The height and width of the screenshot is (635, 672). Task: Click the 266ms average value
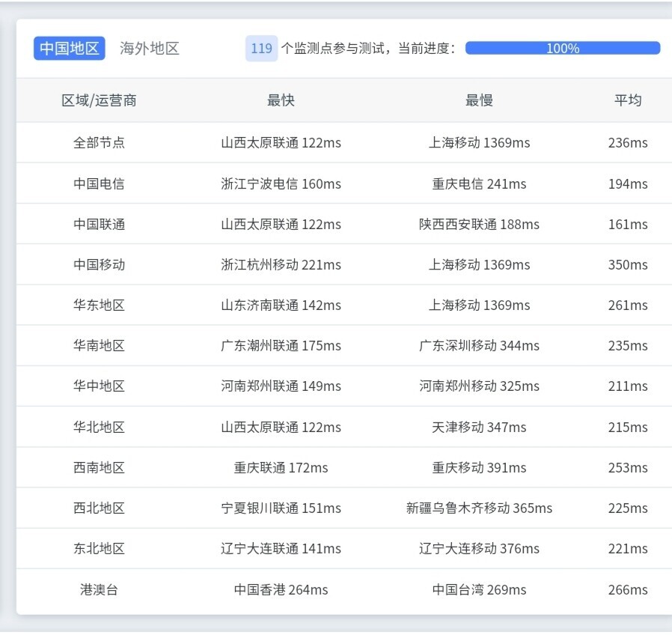pyautogui.click(x=628, y=589)
